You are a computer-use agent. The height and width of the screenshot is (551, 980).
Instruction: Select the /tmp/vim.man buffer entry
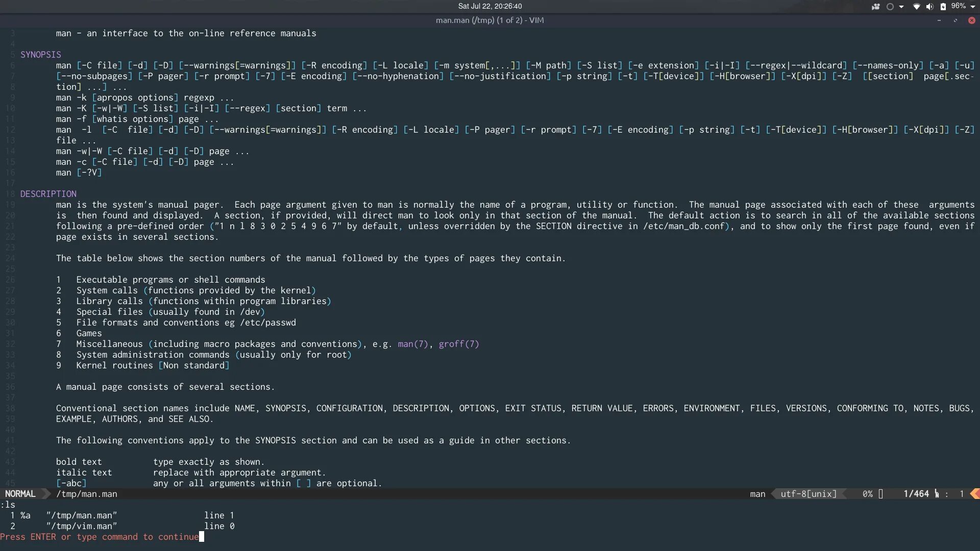pos(82,526)
